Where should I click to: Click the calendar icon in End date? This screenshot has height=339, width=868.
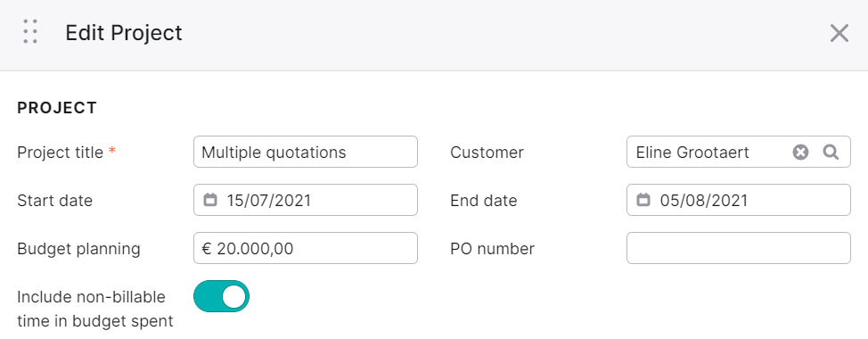pyautogui.click(x=643, y=200)
